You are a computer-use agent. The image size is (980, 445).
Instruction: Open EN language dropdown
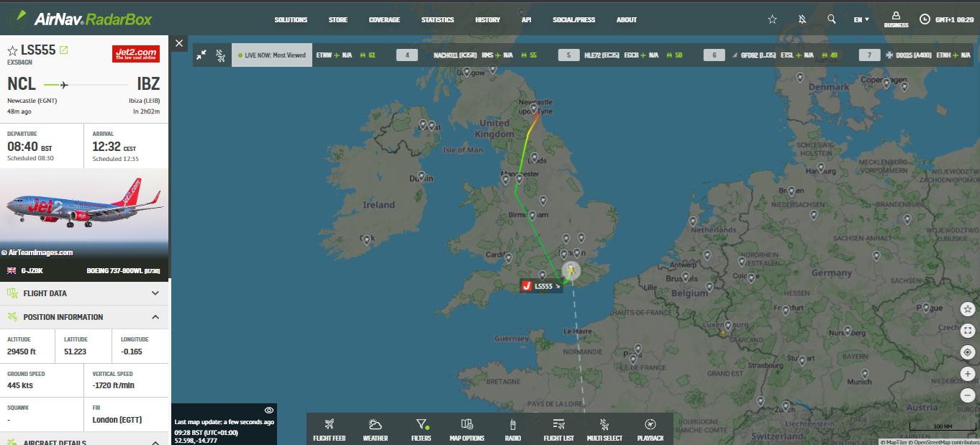pos(861,19)
